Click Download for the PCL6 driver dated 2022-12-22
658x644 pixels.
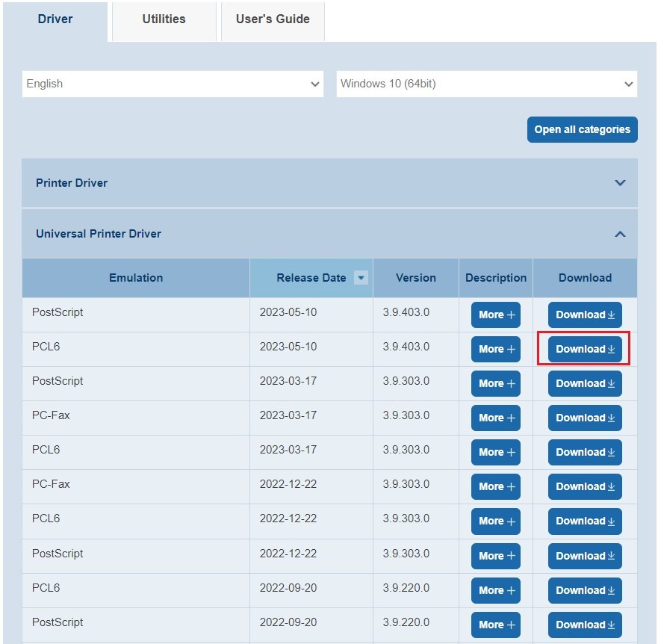(585, 521)
